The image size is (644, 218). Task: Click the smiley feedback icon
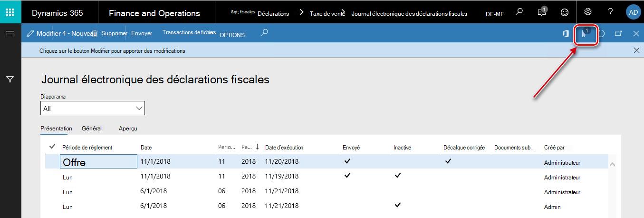coord(565,12)
